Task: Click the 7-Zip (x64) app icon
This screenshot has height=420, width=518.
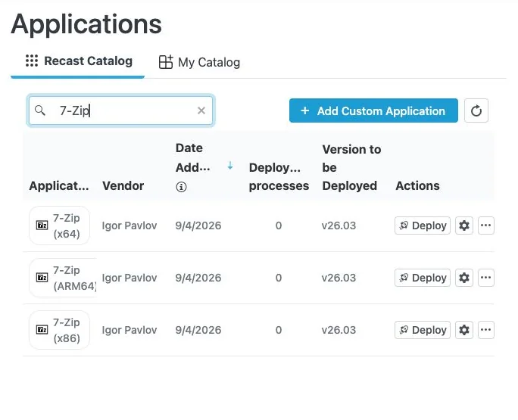Action: (x=42, y=226)
